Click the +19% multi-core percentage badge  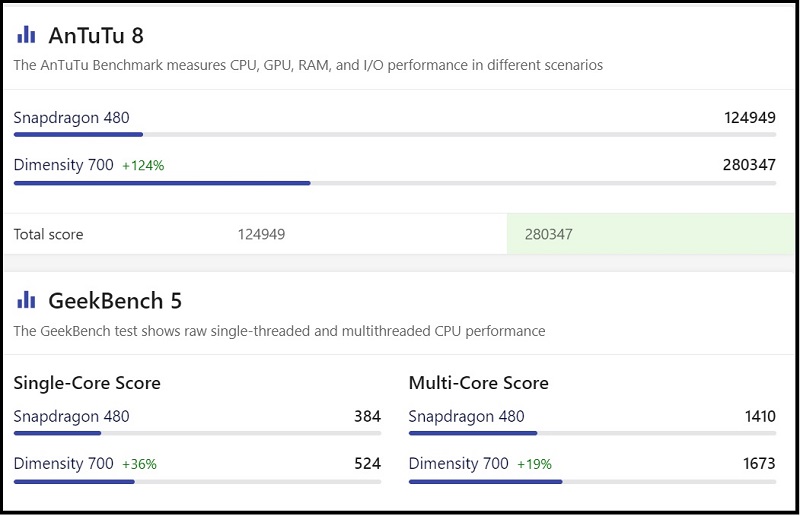[534, 464]
